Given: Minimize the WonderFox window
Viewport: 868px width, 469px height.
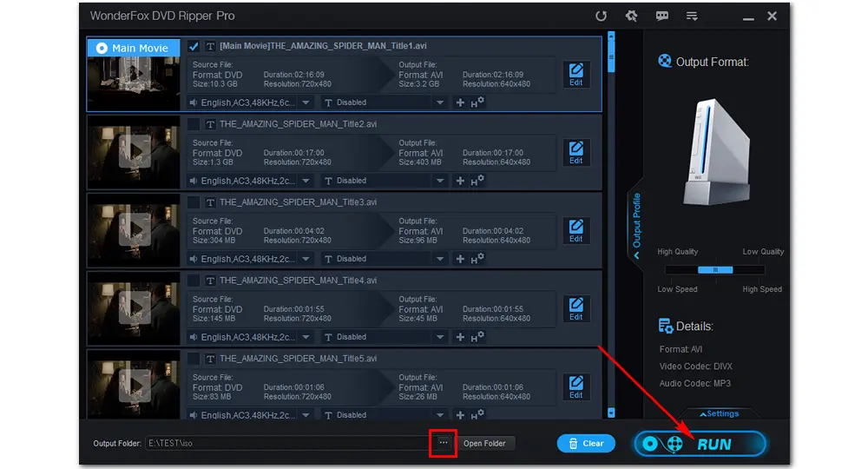Looking at the screenshot, I should pyautogui.click(x=748, y=17).
